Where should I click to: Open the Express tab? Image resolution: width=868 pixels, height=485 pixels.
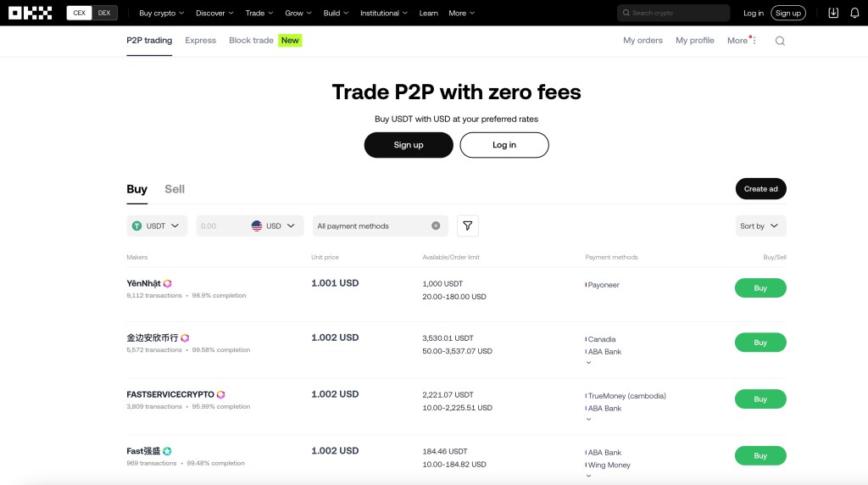click(x=200, y=41)
